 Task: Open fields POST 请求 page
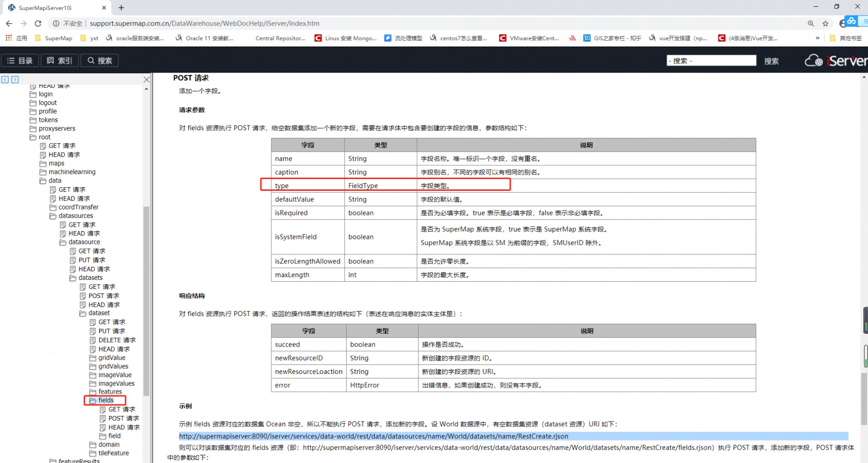(x=119, y=418)
